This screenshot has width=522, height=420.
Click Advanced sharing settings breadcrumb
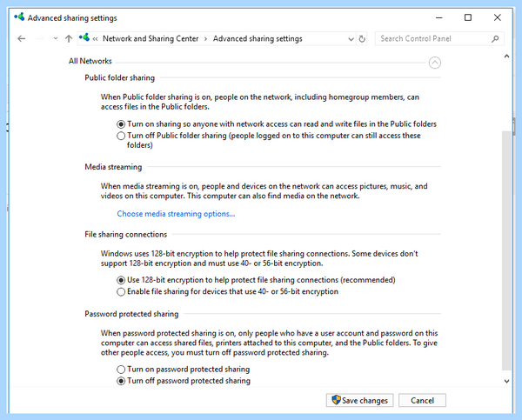[258, 39]
